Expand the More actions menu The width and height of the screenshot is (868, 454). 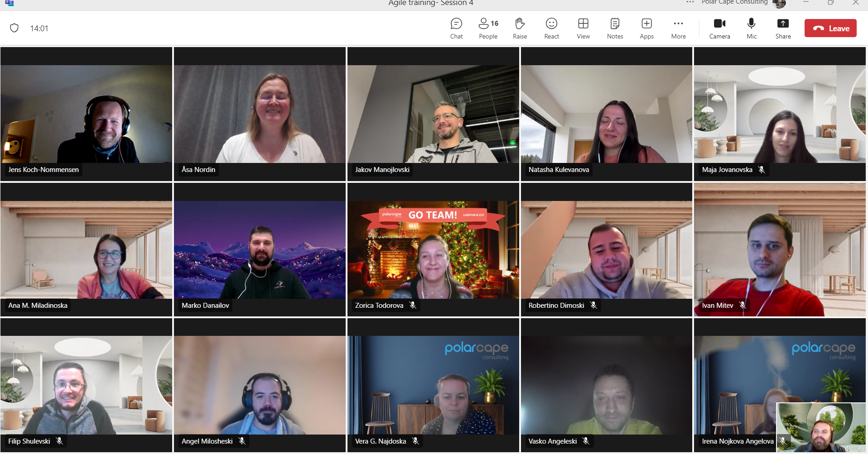[678, 29]
